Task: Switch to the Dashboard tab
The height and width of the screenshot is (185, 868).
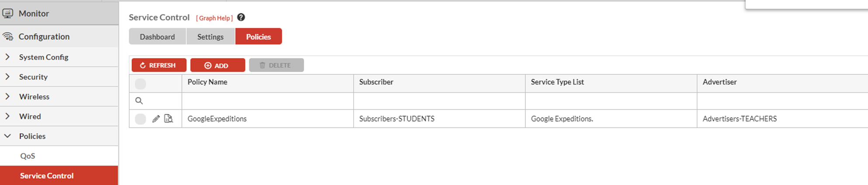Action: tap(157, 37)
